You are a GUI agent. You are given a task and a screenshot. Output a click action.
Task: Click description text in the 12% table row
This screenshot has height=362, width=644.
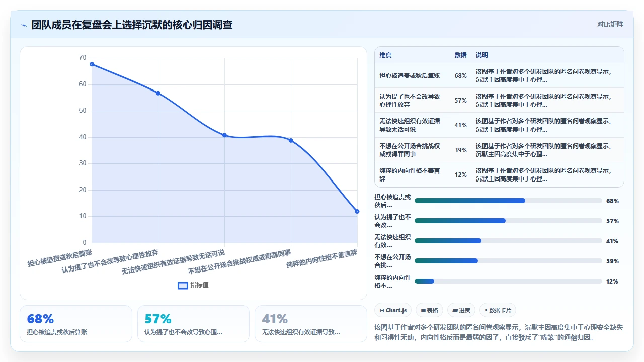544,175
